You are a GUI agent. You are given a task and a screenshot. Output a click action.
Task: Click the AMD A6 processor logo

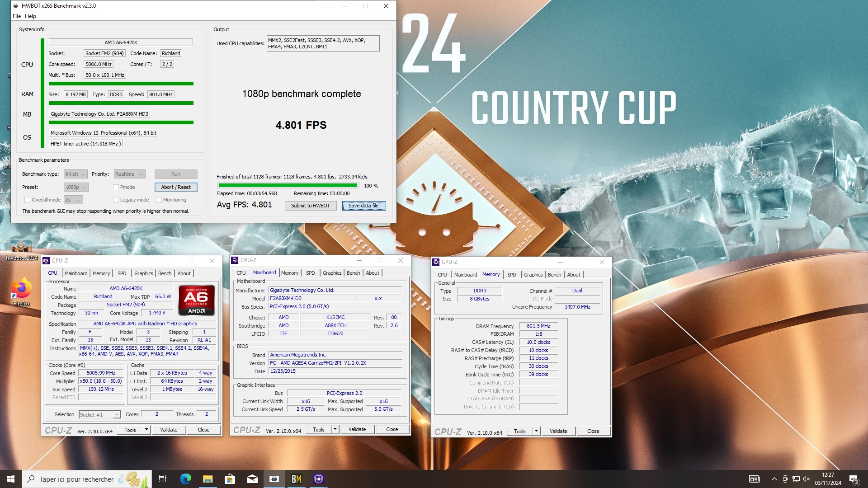point(196,300)
